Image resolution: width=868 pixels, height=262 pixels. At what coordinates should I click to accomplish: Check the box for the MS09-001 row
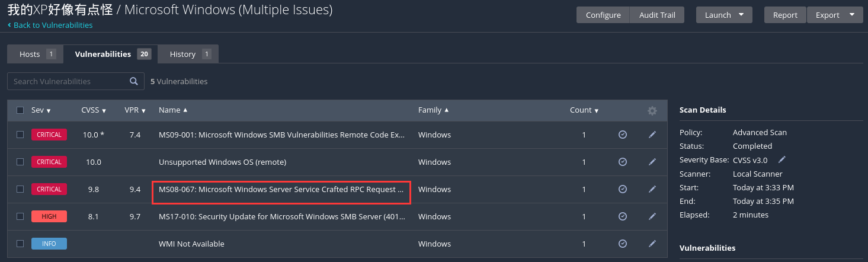(x=20, y=135)
